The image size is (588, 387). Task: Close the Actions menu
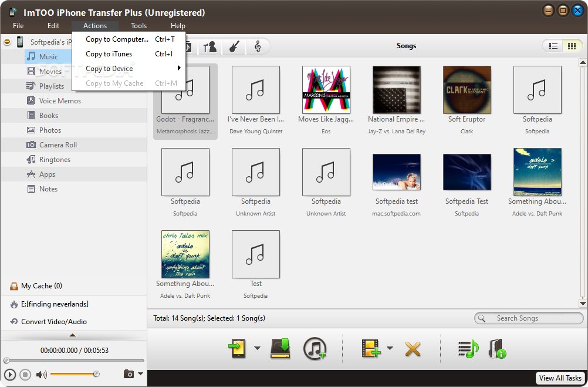tap(95, 25)
